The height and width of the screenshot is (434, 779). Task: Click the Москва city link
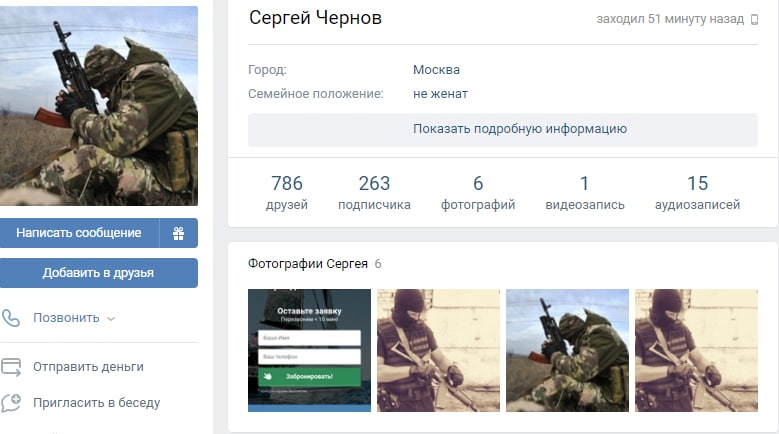(x=436, y=70)
